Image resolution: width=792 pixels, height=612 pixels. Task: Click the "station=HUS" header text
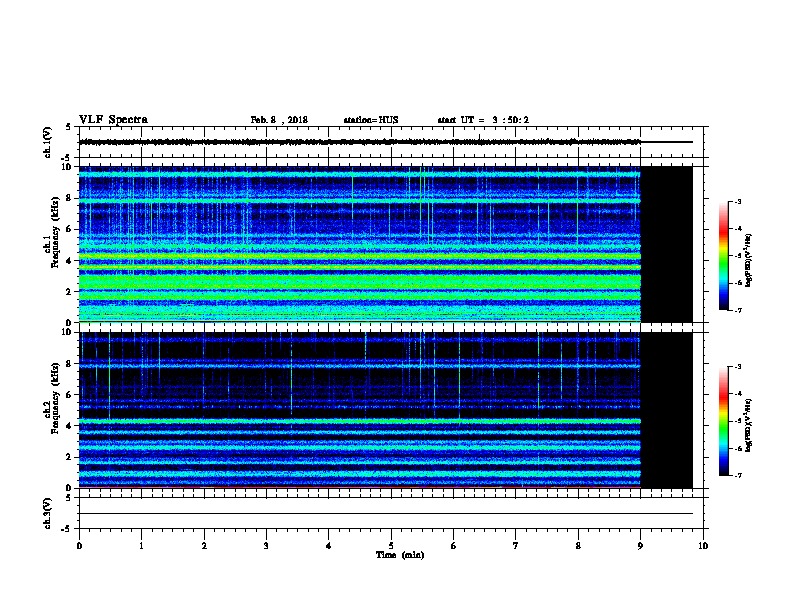(x=371, y=120)
